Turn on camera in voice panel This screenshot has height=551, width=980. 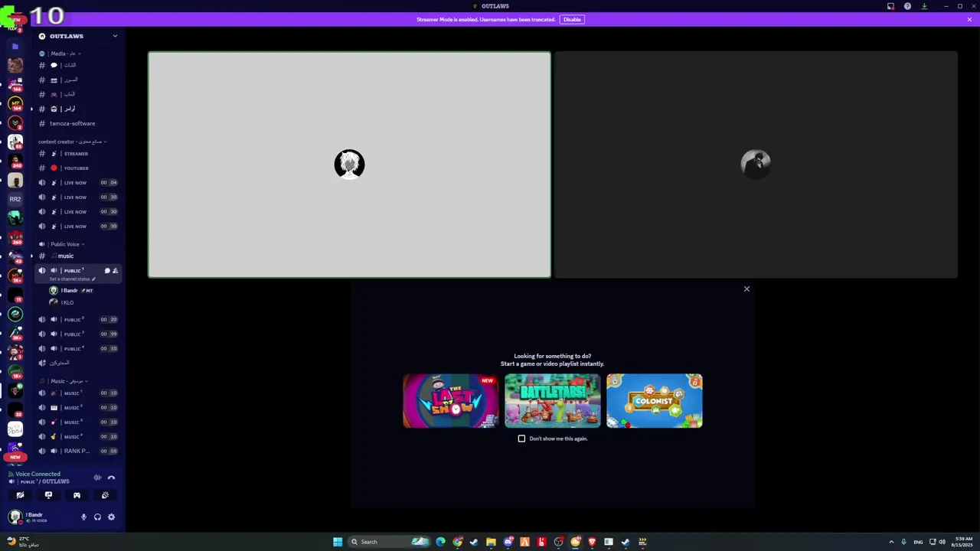pyautogui.click(x=20, y=495)
